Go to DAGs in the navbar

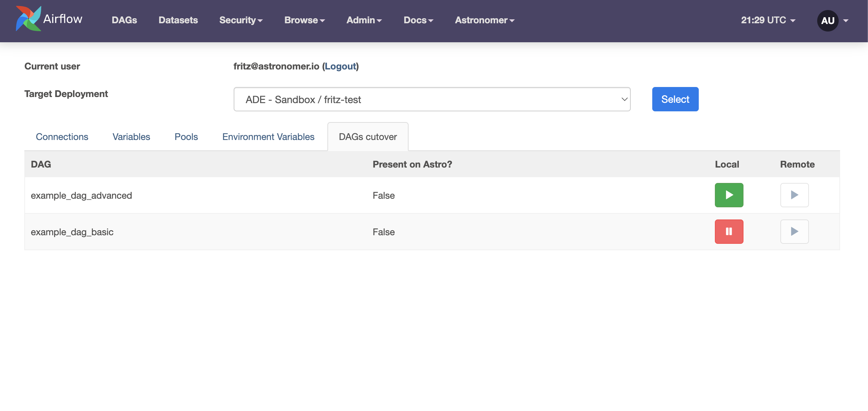124,20
